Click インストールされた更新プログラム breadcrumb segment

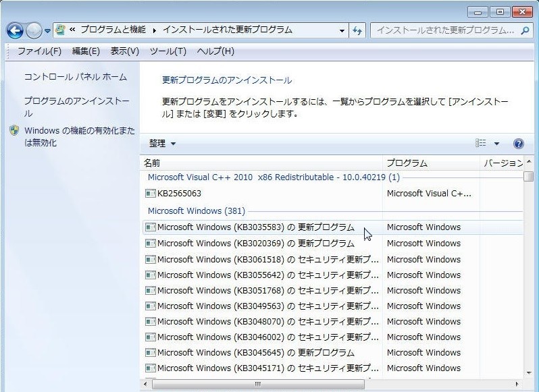coord(227,30)
